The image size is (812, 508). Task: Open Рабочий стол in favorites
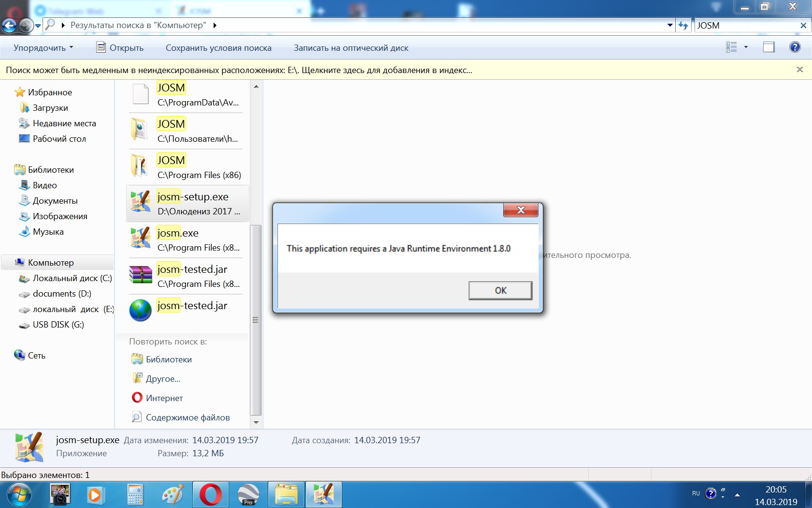coord(52,138)
